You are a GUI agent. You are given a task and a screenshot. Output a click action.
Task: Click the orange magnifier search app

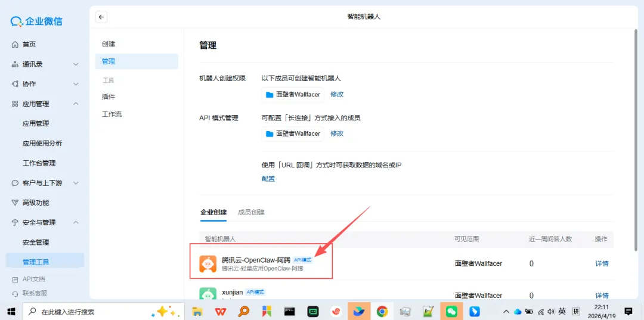tap(244, 312)
